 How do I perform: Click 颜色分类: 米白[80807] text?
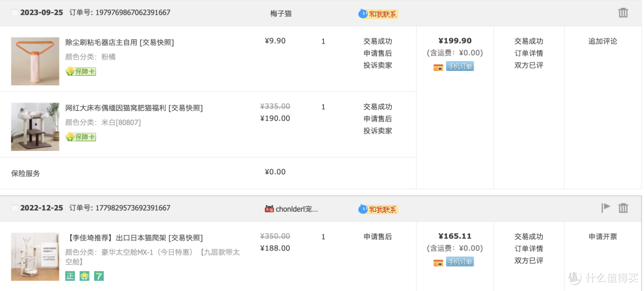103,123
